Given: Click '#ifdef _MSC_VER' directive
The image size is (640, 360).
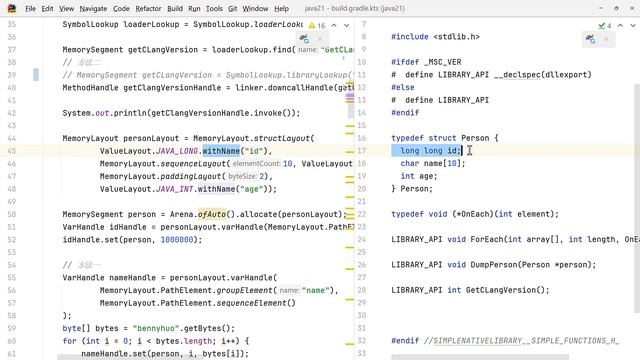Looking at the screenshot, I should point(426,62).
